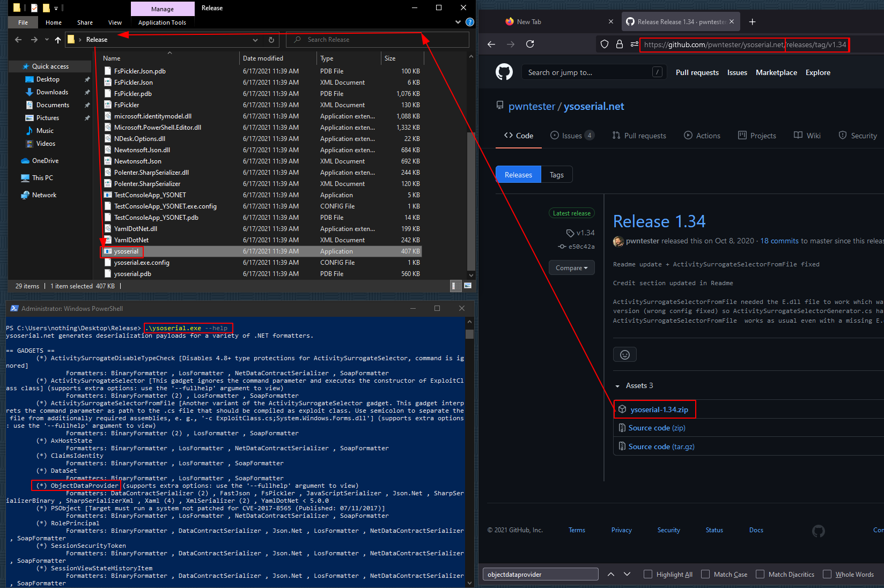This screenshot has width=884, height=588.
Task: Click Marketplace in GitHub header
Action: (x=776, y=72)
